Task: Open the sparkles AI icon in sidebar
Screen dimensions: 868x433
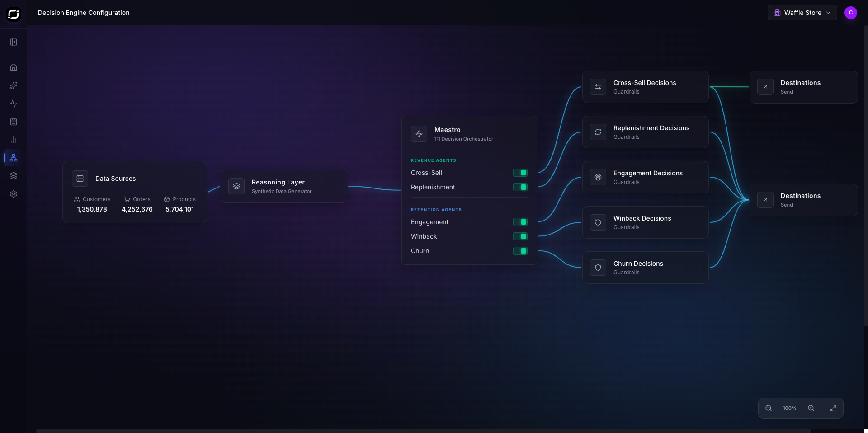Action: (x=14, y=85)
